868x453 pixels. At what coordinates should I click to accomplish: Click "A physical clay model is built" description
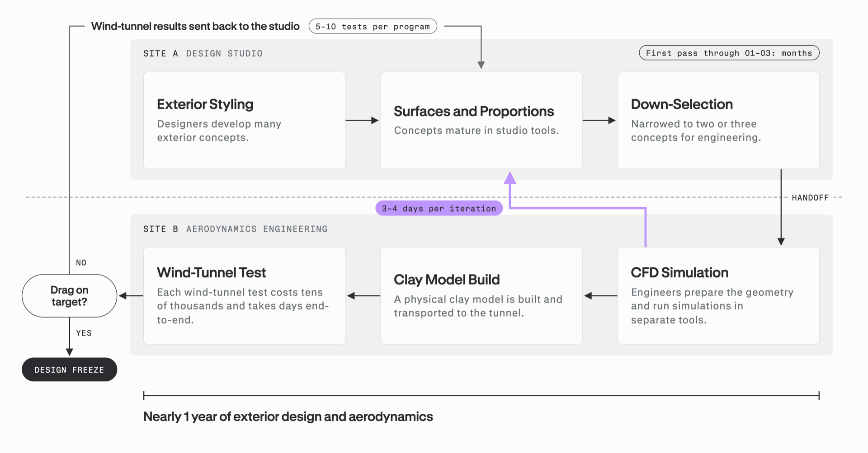point(478,306)
